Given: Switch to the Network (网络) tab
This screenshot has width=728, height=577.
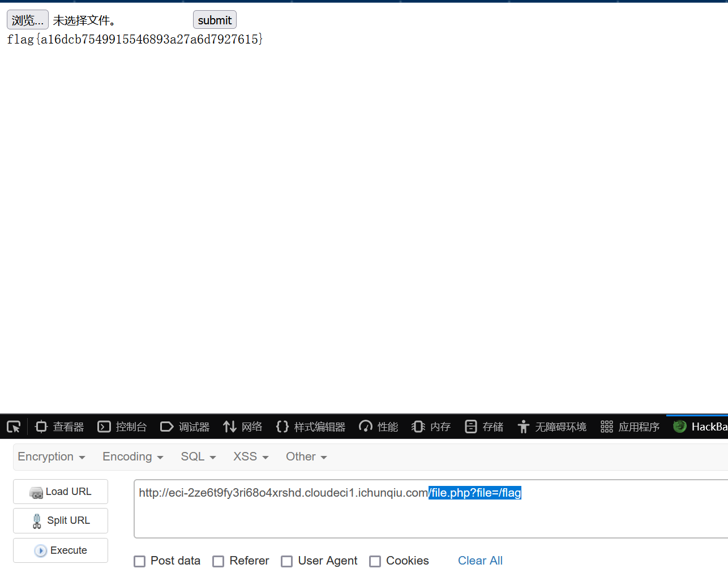Looking at the screenshot, I should coord(243,427).
